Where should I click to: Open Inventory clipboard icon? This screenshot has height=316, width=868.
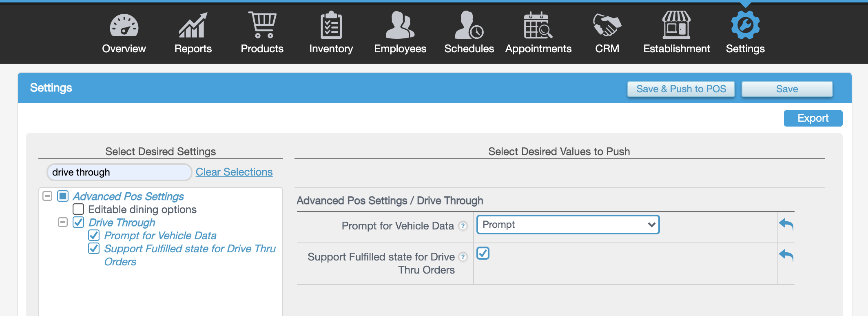(331, 25)
